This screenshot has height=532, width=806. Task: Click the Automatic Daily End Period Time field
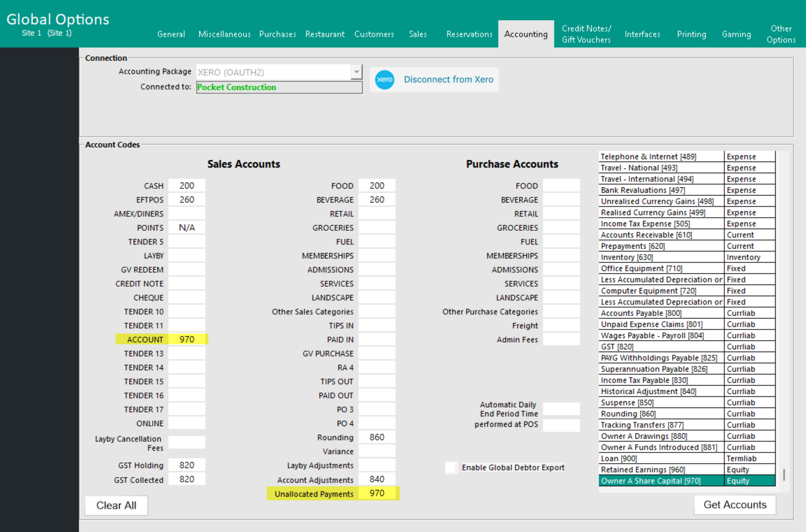(561, 409)
